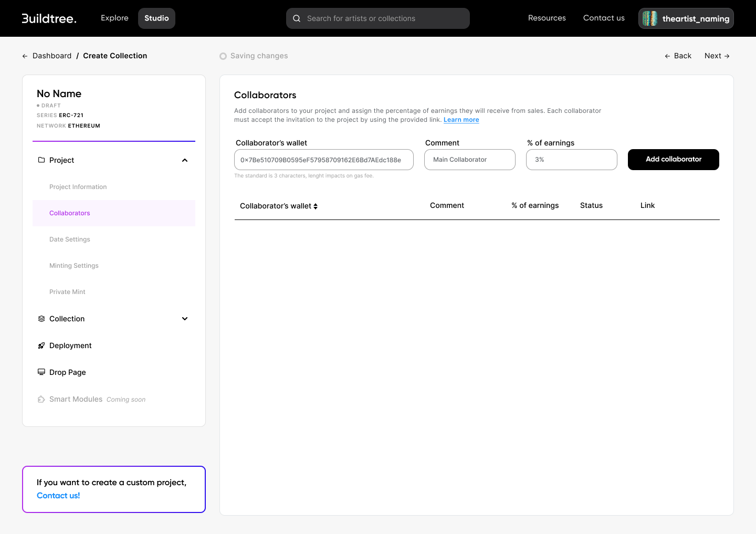Image resolution: width=756 pixels, height=534 pixels.
Task: Sort by Collaborator's wallet column
Action: pos(316,206)
